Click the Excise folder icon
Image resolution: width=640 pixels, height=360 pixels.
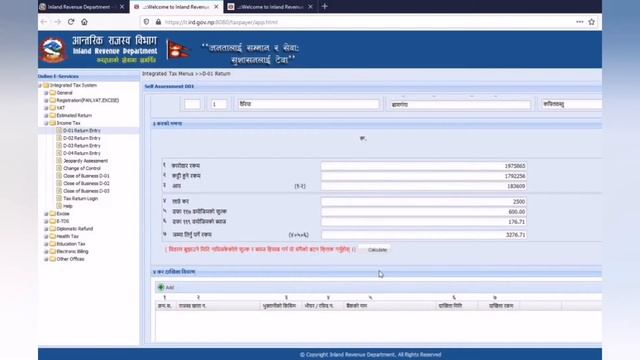53,213
